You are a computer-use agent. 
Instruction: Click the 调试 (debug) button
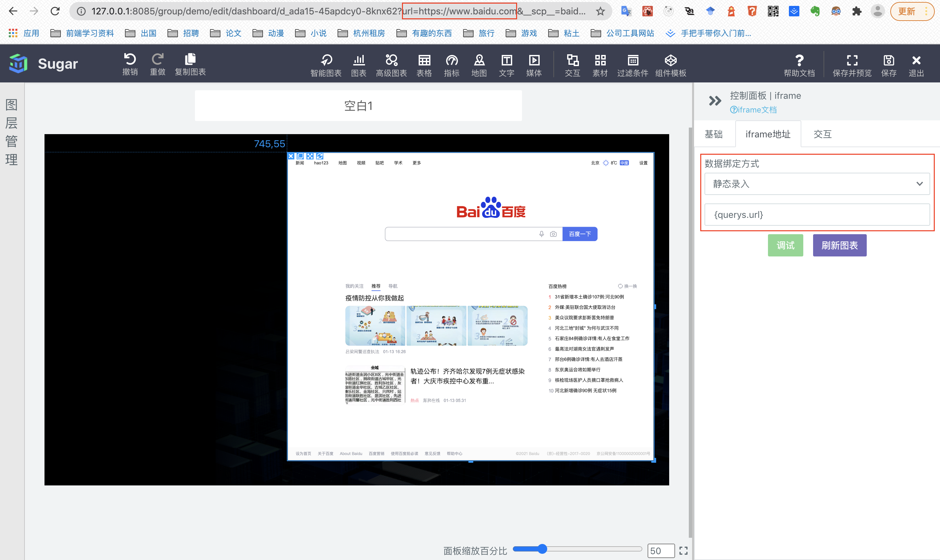[x=785, y=245]
